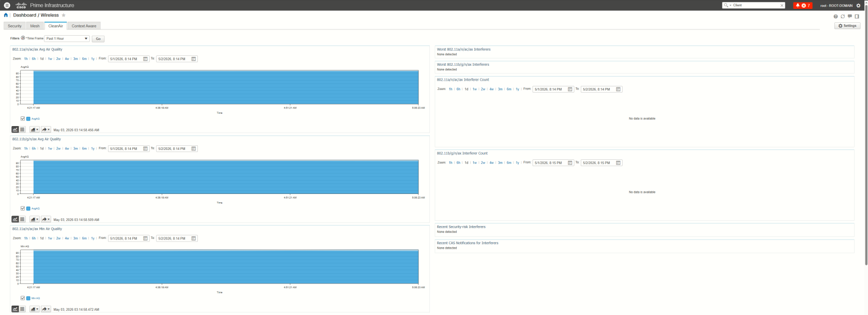
Task: Open From calendar in 802.11b/g/n/ax Interferer Count
Action: [x=570, y=163]
